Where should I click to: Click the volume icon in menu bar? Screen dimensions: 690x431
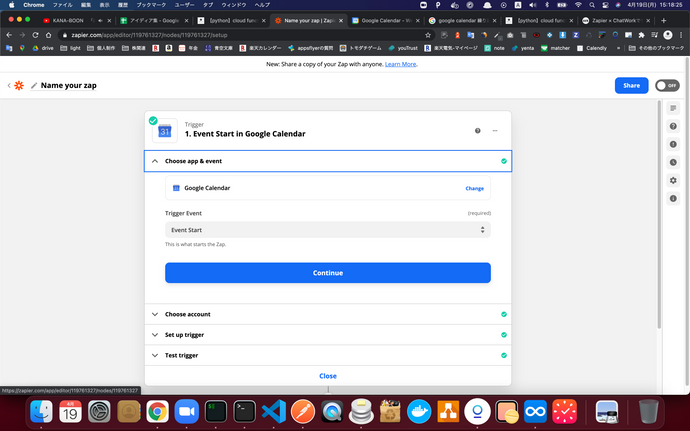click(x=532, y=5)
